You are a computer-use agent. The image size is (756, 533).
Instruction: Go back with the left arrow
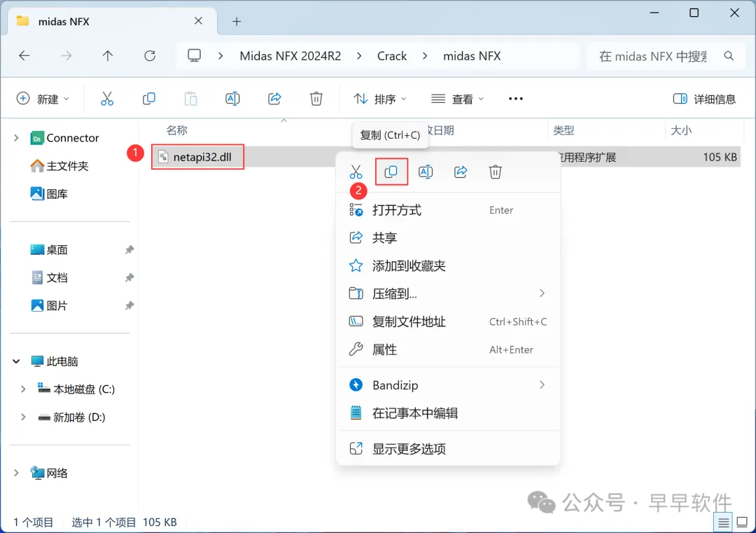pyautogui.click(x=24, y=56)
